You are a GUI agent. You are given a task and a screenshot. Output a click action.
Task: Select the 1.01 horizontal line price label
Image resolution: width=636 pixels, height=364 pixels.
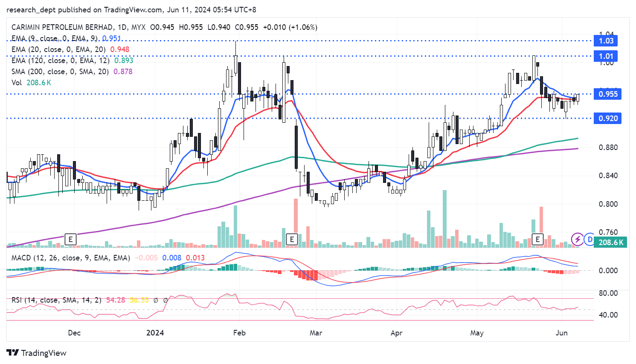(606, 56)
